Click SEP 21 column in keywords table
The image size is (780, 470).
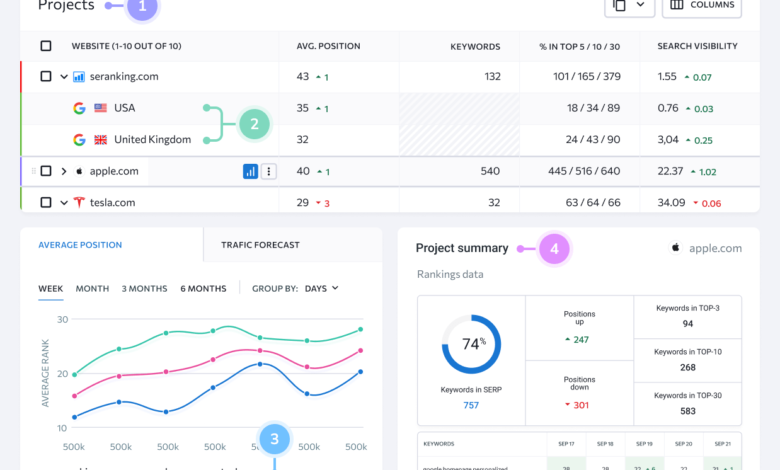(x=722, y=444)
